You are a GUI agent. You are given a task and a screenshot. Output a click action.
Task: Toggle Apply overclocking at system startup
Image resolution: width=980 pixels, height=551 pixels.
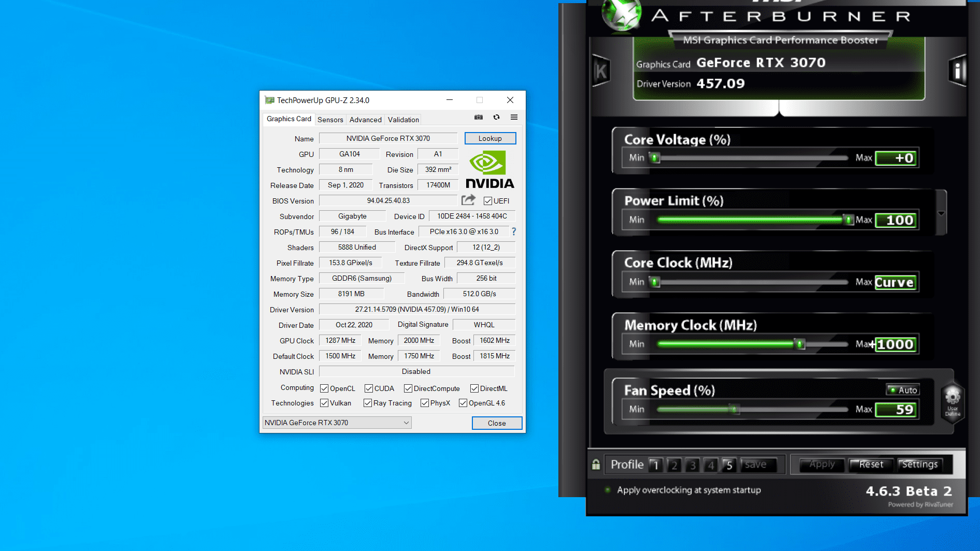684,490
